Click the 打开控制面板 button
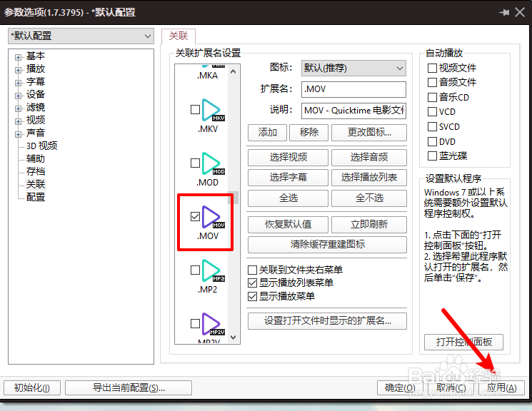This screenshot has width=532, height=411. tap(463, 342)
